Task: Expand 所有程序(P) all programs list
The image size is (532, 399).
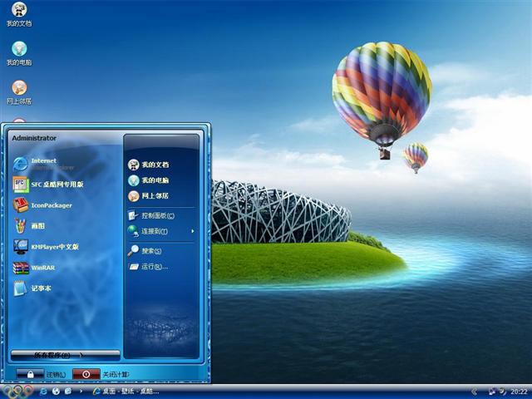Action: 65,355
